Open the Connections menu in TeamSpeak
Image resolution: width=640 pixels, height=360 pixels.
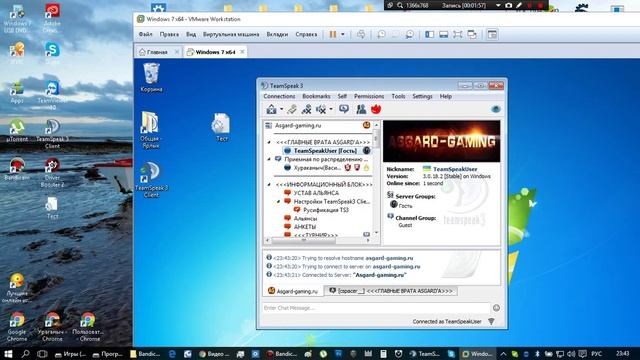279,96
